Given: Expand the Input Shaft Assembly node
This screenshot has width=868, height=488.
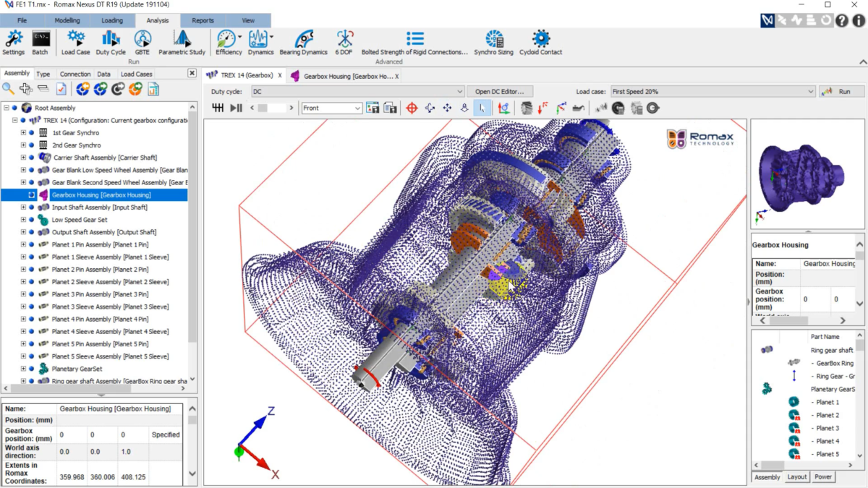Looking at the screenshot, I should (x=23, y=207).
